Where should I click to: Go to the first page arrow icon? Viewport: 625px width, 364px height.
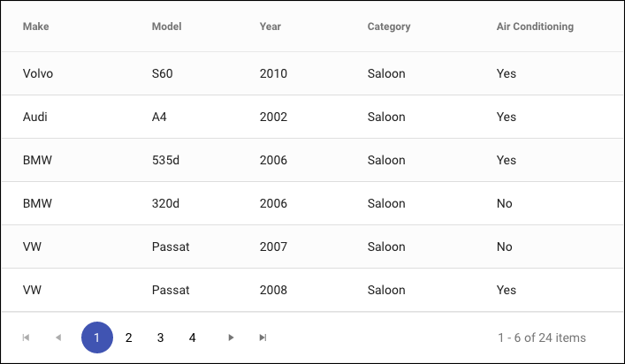(26, 337)
